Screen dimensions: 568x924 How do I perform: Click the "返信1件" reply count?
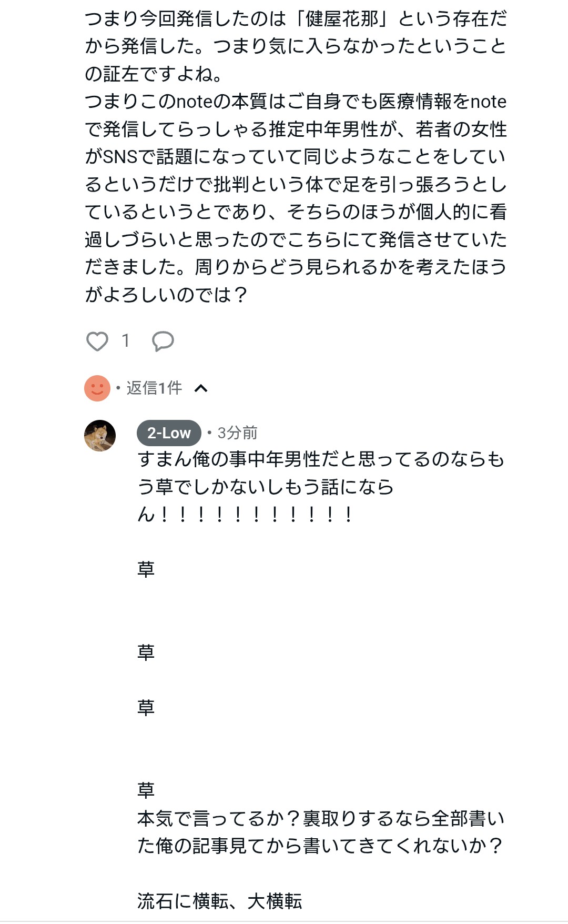[x=154, y=388]
